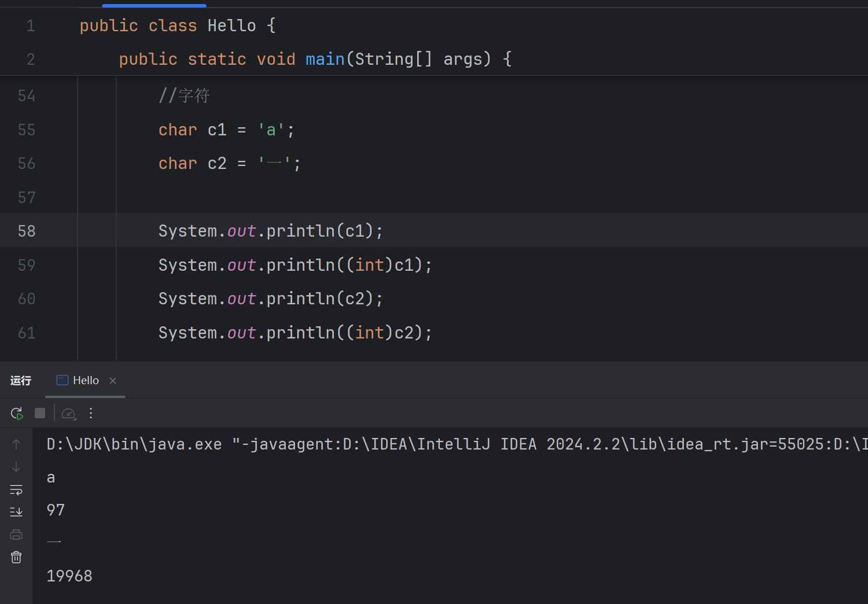The image size is (868, 604).
Task: Rerun the Hello program
Action: (17, 413)
